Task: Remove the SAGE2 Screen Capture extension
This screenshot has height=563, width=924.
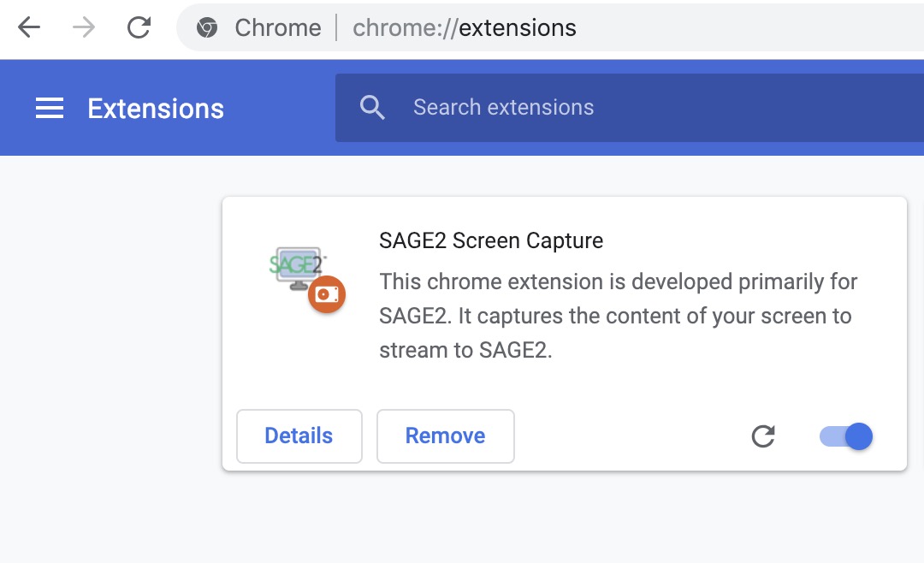Action: click(446, 436)
